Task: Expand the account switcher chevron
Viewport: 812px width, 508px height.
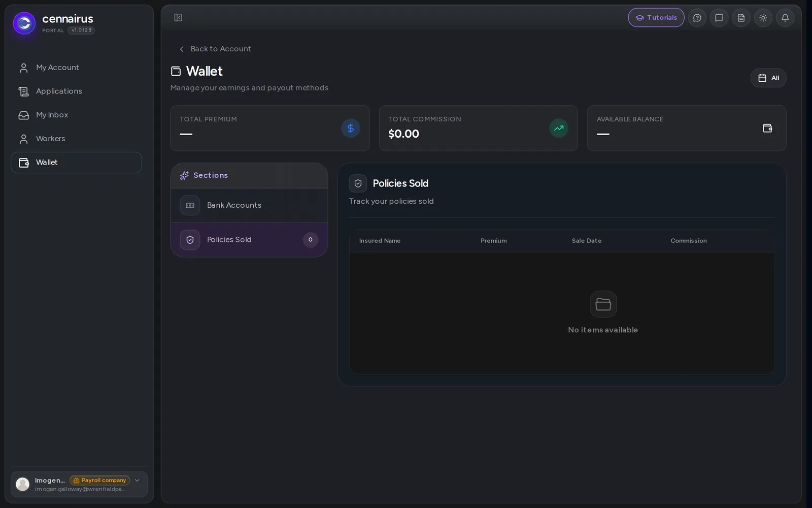Action: [x=137, y=480]
